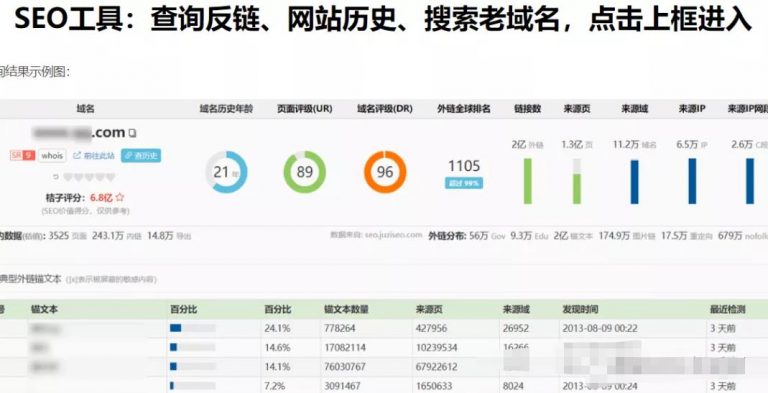Click the 来源IP header in top row
The width and height of the screenshot is (768, 393).
692,109
